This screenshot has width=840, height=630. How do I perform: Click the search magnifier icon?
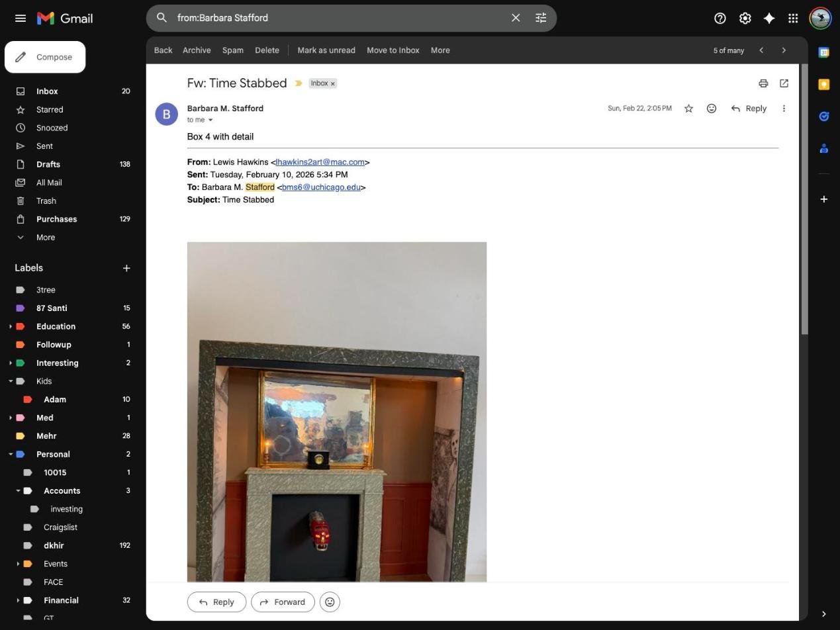click(162, 18)
